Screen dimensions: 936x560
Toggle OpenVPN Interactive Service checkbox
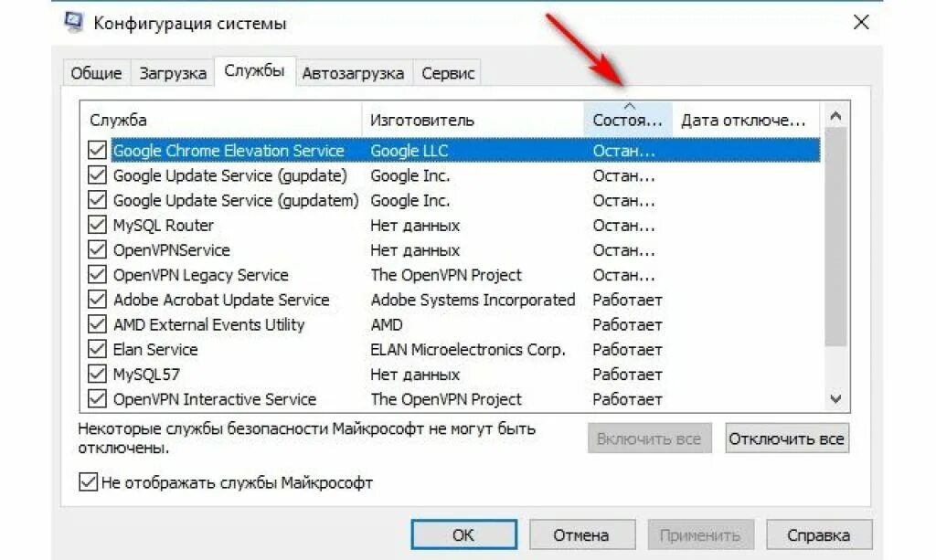pyautogui.click(x=97, y=398)
